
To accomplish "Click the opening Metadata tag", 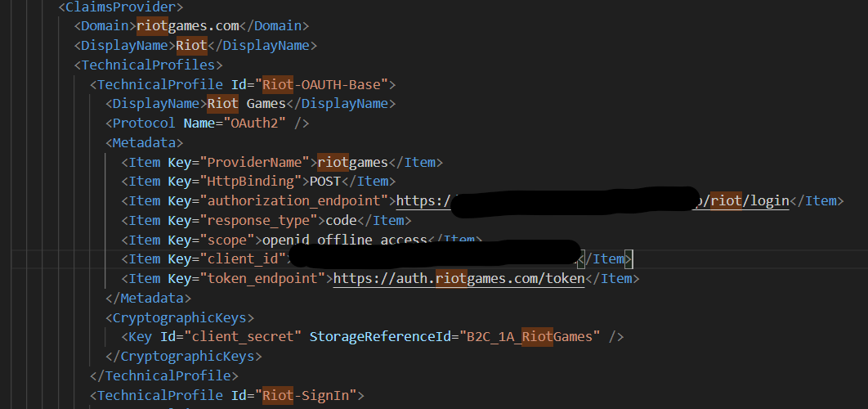I will click(145, 142).
